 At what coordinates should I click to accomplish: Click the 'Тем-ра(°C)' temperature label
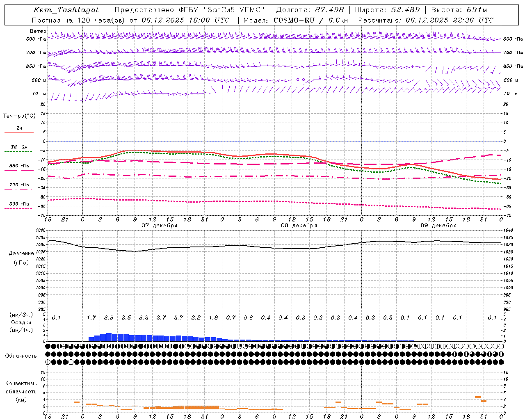(x=19, y=116)
